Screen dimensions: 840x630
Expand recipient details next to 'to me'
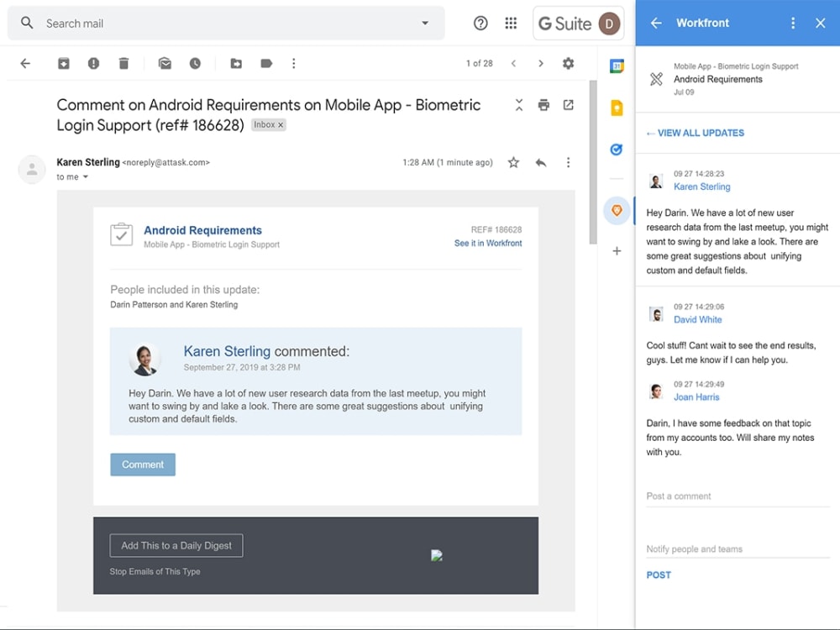point(85,176)
